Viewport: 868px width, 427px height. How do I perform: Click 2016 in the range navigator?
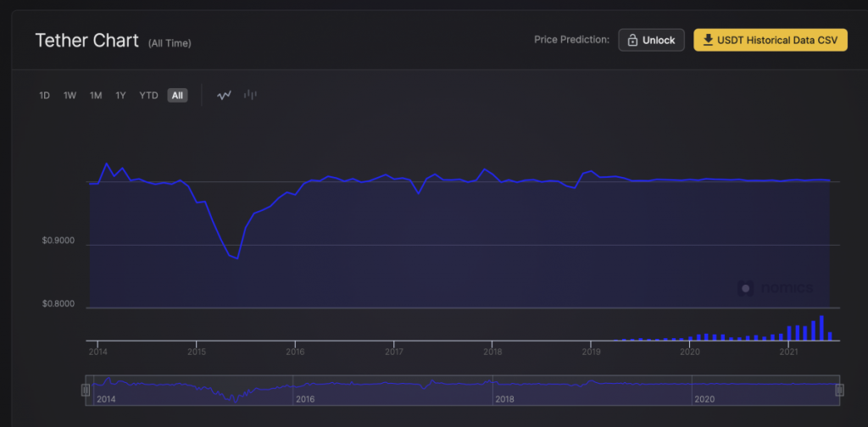[x=303, y=398]
